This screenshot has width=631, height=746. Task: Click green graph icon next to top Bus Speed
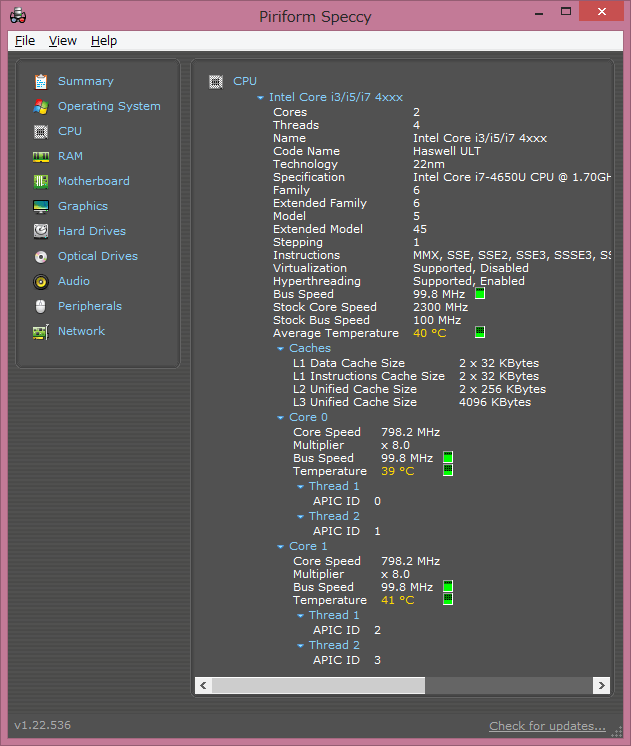[480, 294]
